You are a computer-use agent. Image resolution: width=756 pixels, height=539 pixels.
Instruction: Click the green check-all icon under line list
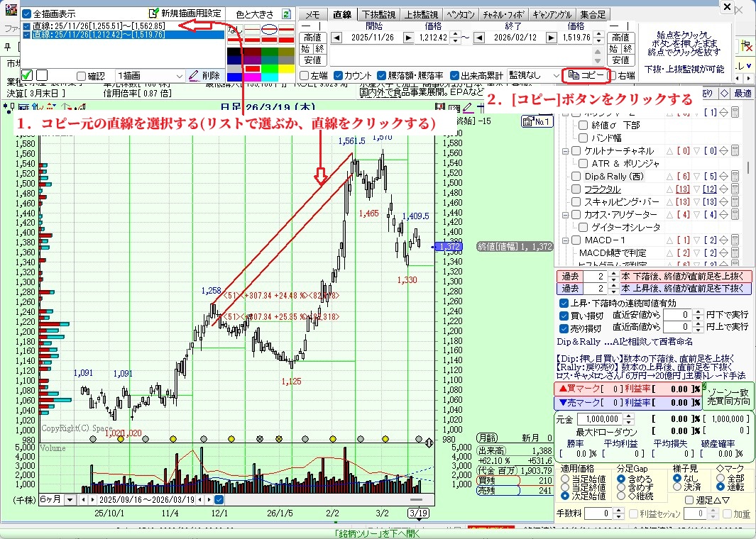coord(27,75)
